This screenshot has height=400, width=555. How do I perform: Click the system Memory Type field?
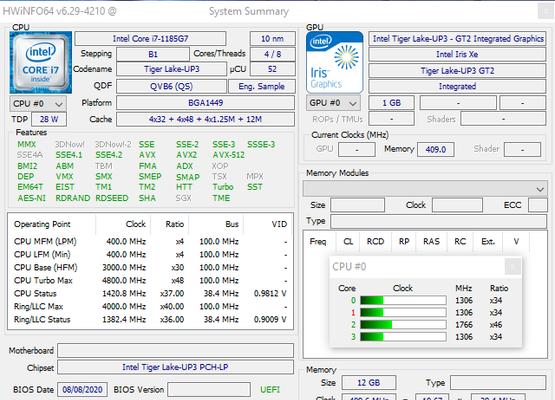498,383
